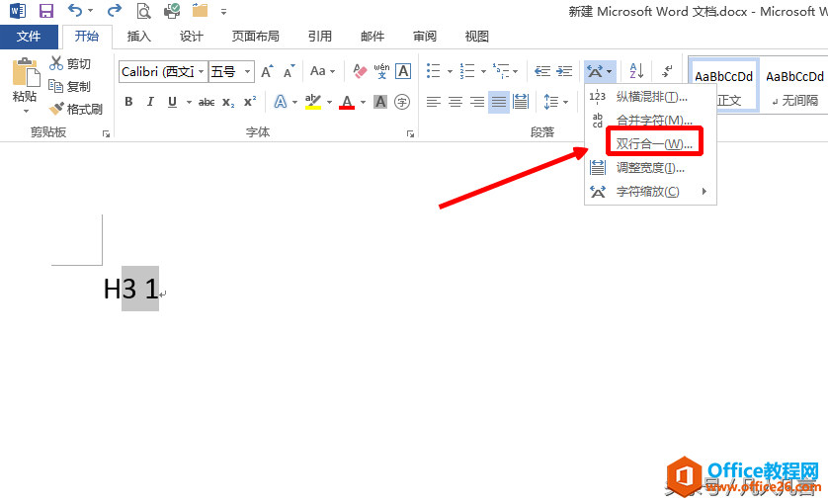Toggle the Justify alignment button
Viewport: 828px width, 504px height.
click(499, 102)
